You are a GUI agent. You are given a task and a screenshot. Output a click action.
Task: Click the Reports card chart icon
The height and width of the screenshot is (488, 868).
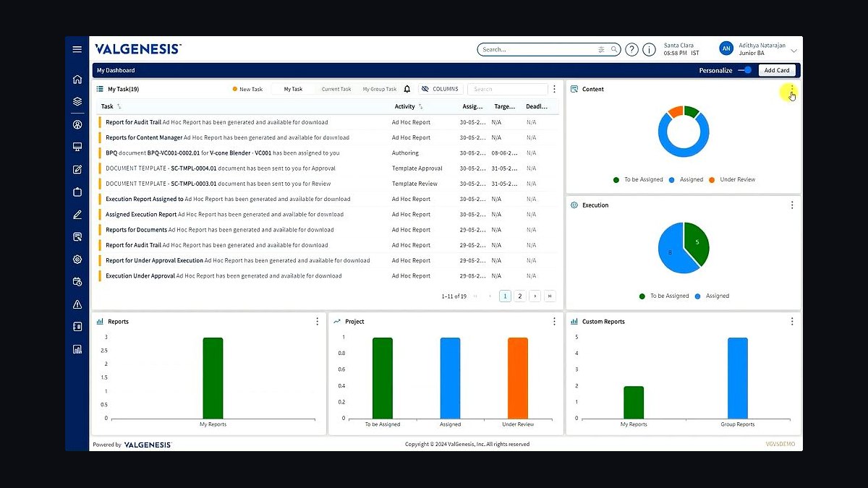pyautogui.click(x=100, y=322)
